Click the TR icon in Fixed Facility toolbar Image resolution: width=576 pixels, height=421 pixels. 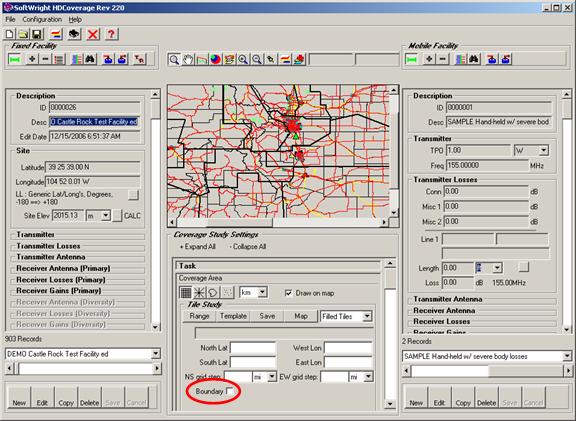tap(139, 59)
